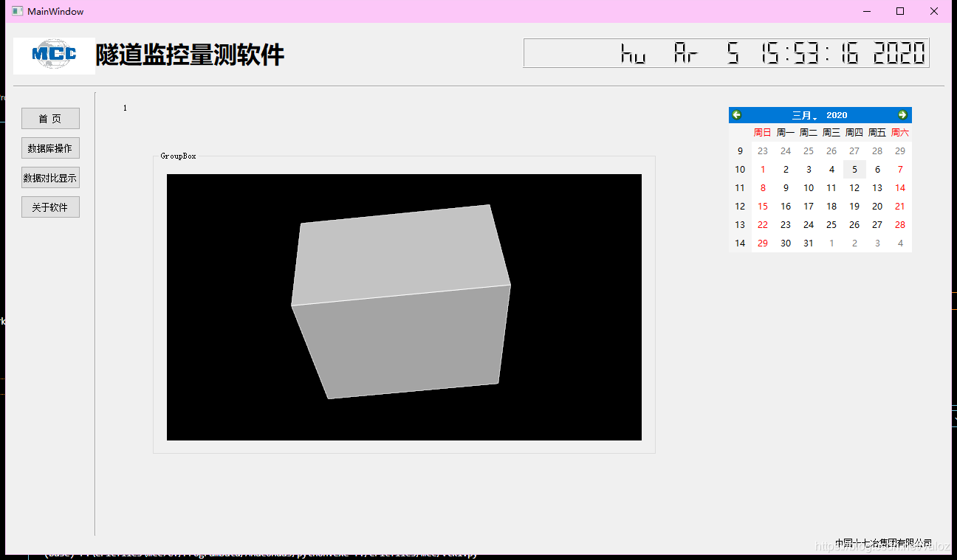The height and width of the screenshot is (560, 957).
Task: Click the MCC logo image
Action: point(54,55)
